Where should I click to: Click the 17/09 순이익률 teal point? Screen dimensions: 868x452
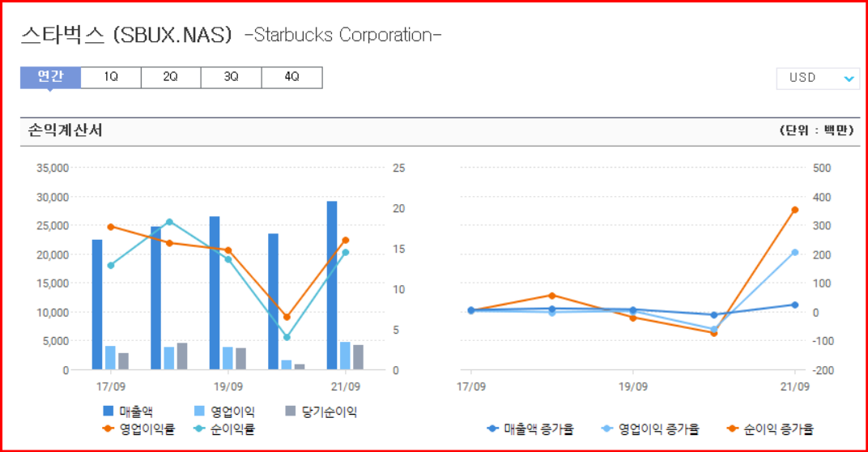click(111, 266)
